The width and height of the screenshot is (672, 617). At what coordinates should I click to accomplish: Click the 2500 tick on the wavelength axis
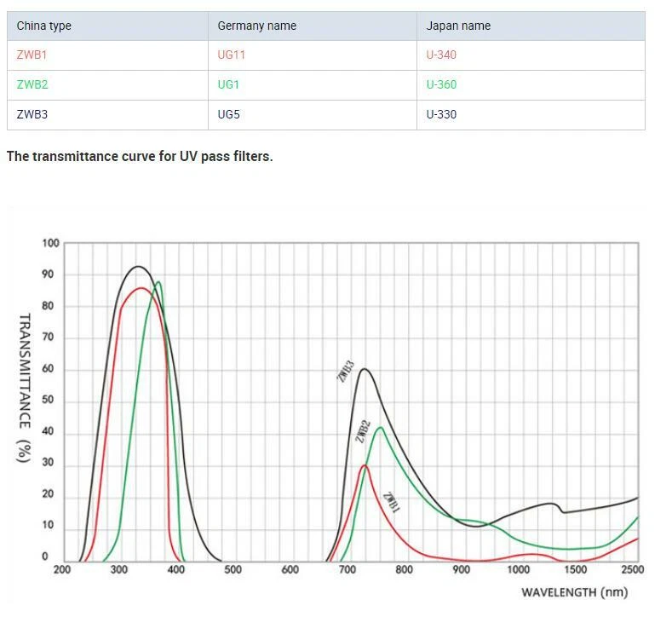(632, 569)
